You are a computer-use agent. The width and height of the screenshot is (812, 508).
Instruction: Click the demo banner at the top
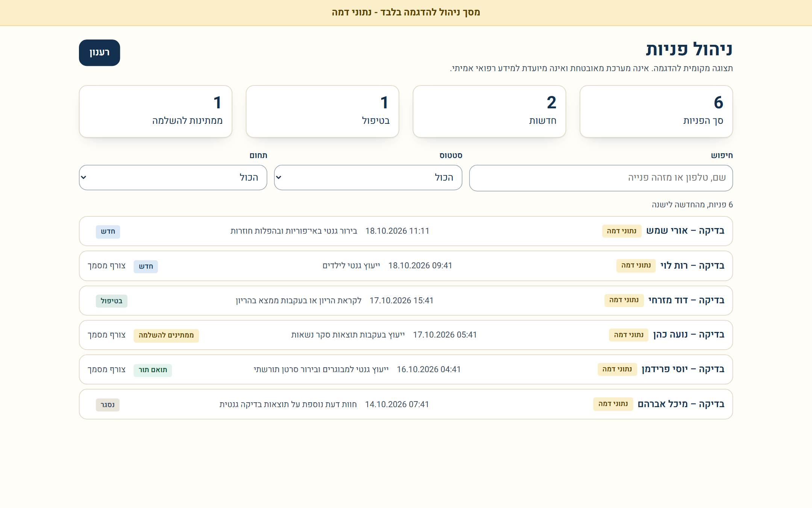406,13
